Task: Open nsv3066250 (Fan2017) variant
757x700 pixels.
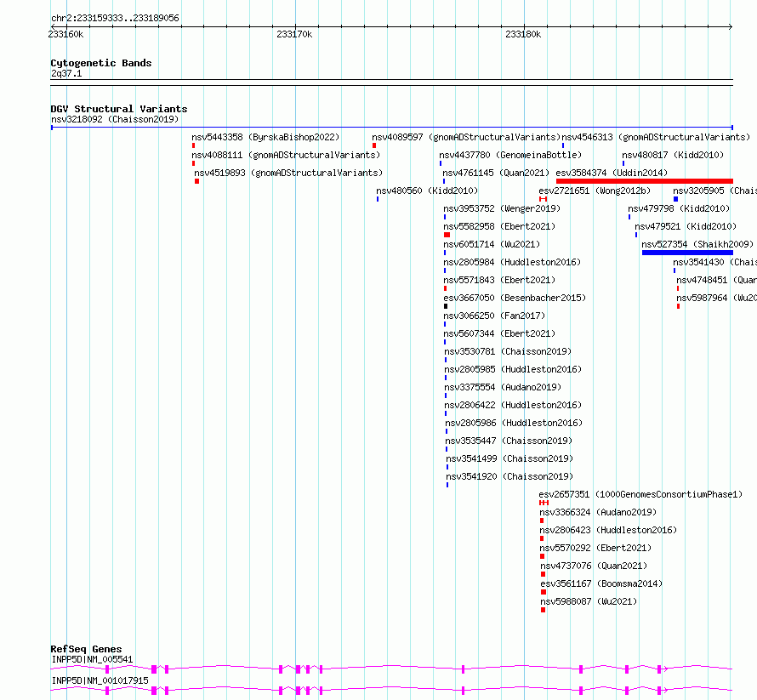Action: click(494, 316)
